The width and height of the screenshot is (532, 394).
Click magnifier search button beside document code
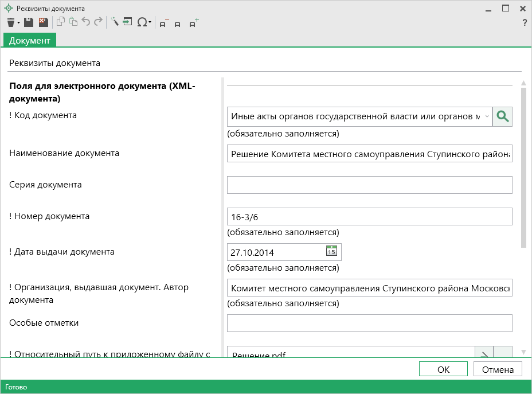(x=502, y=116)
